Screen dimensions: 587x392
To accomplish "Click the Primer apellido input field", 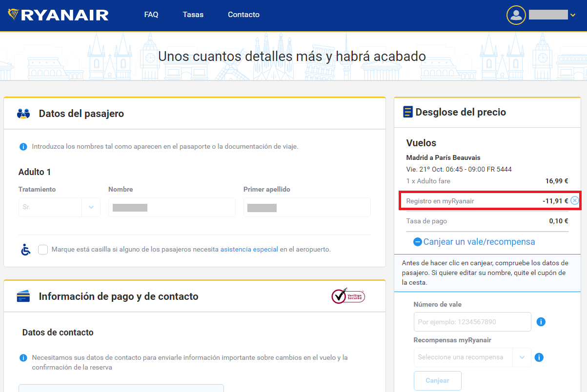I will 307,207.
